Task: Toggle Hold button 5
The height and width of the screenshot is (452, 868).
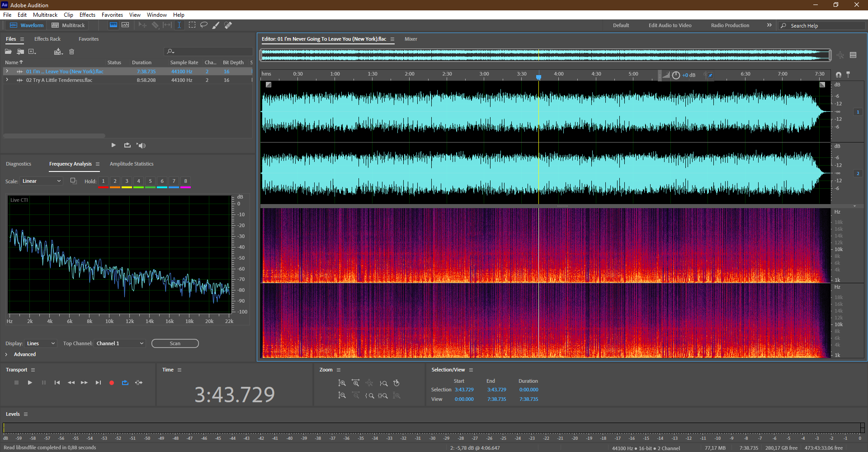Action: click(x=150, y=181)
